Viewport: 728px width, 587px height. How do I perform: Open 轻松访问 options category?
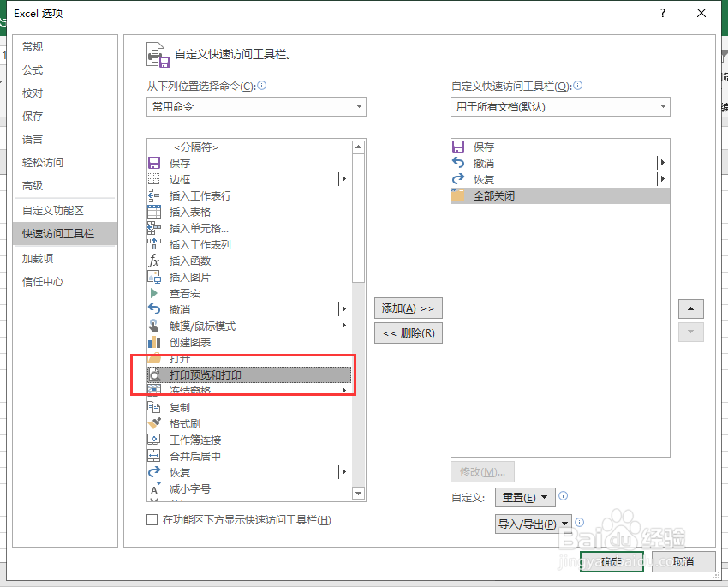(x=65, y=163)
